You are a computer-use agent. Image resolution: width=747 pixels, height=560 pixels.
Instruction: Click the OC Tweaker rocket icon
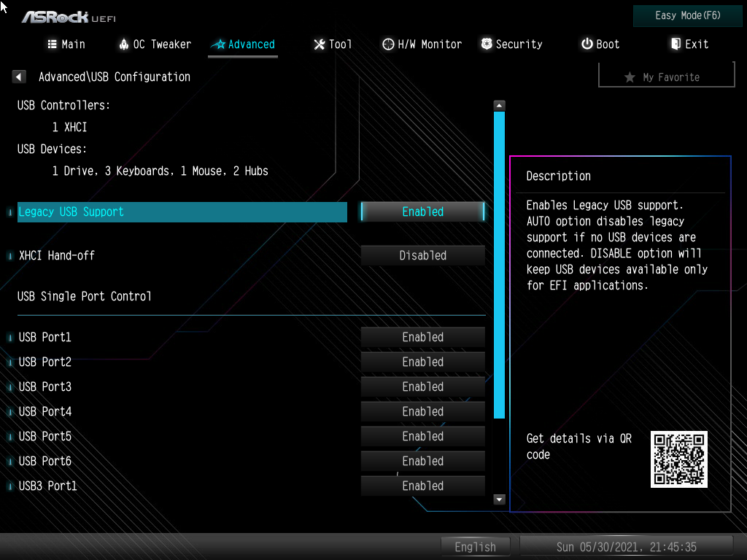click(124, 44)
